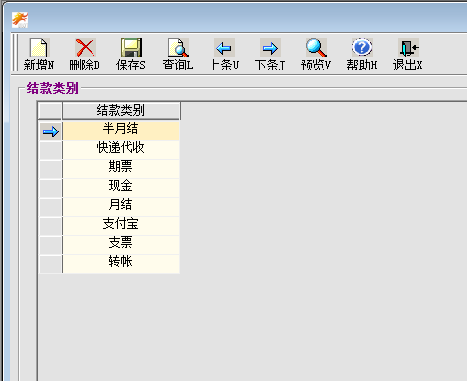Select the 半月结 row

[x=121, y=130]
